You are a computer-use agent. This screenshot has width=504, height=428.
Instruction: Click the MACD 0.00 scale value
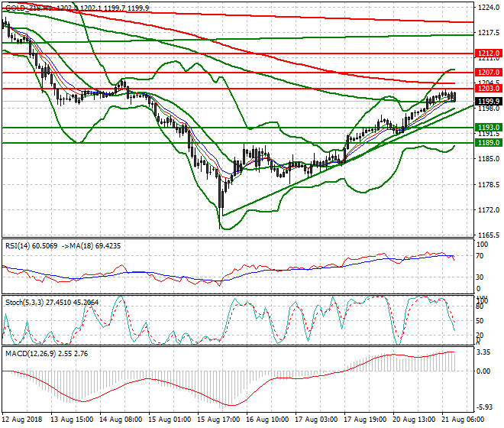click(483, 371)
